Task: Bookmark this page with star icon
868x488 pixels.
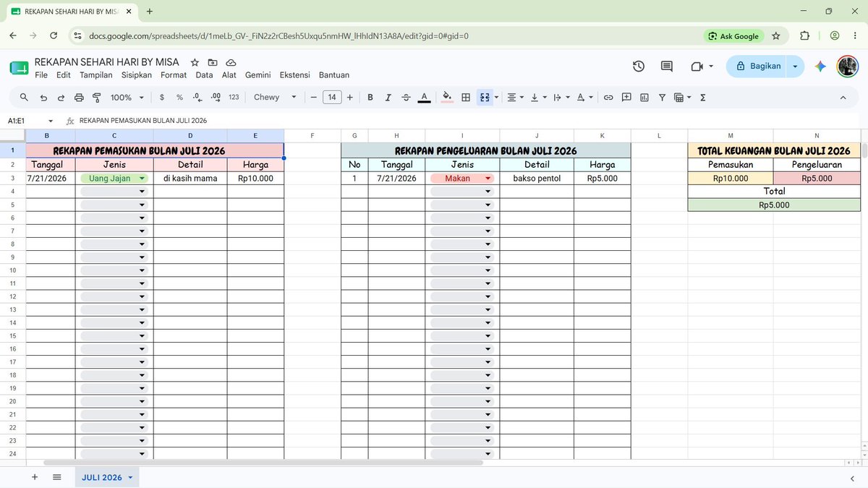Action: pyautogui.click(x=776, y=35)
